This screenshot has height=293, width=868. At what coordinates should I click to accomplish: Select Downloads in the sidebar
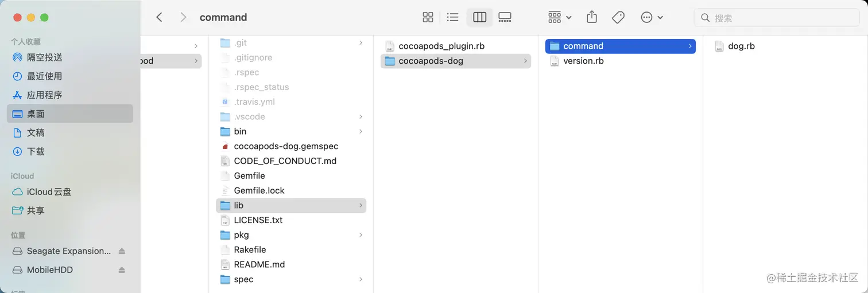[x=36, y=151]
